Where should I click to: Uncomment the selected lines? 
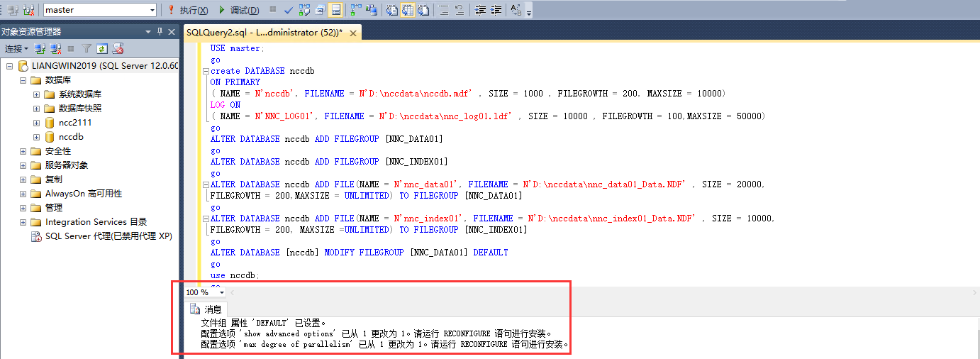coord(460,10)
